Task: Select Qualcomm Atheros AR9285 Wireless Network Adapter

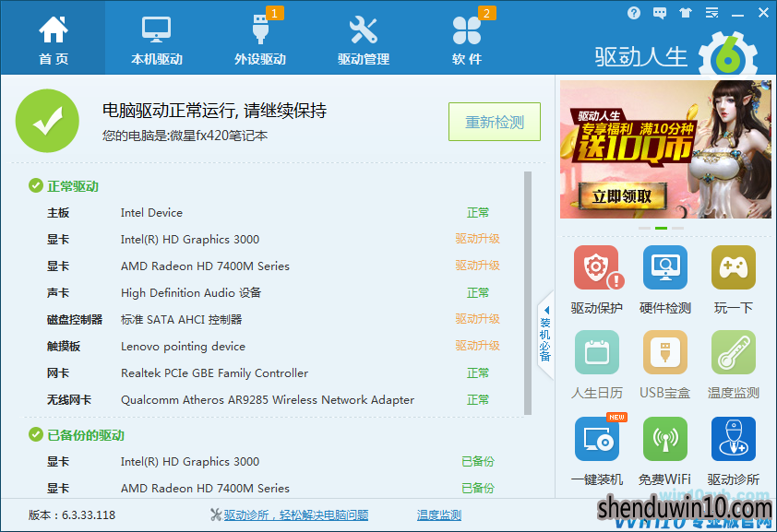Action: 268,400
